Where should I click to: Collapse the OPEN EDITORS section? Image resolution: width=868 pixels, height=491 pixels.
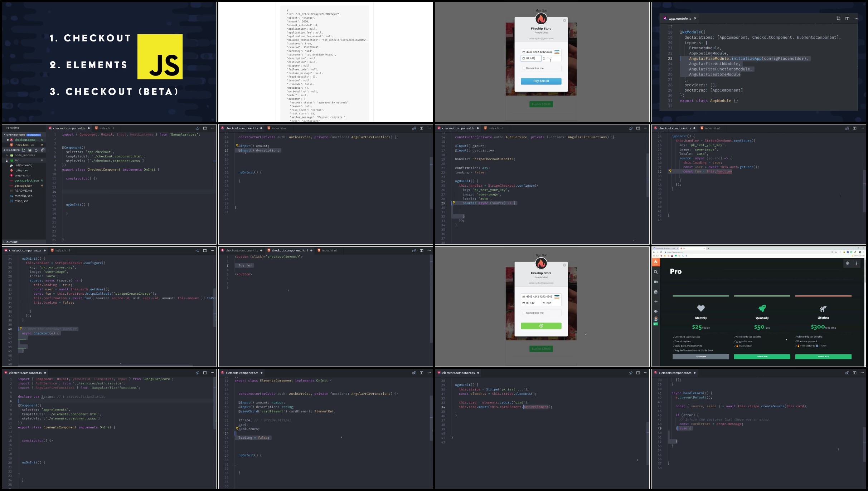pos(5,135)
